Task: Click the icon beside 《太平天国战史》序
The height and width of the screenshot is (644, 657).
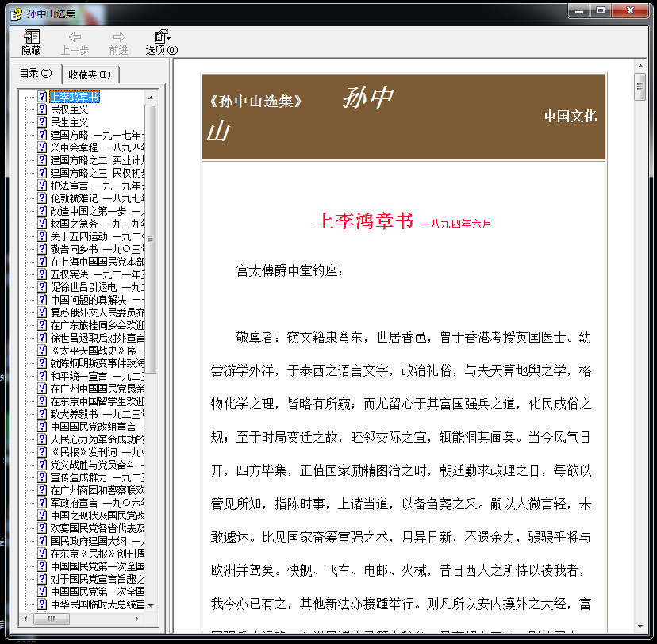Action: (x=42, y=351)
